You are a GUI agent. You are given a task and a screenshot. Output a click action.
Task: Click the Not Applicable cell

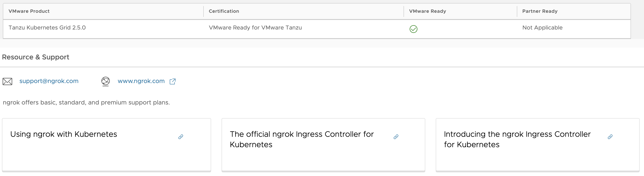pyautogui.click(x=542, y=28)
